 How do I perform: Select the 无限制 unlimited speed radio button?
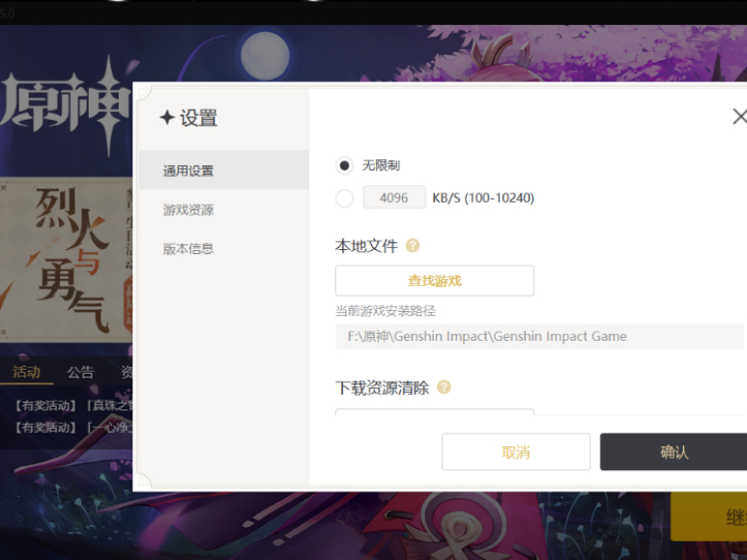click(344, 165)
